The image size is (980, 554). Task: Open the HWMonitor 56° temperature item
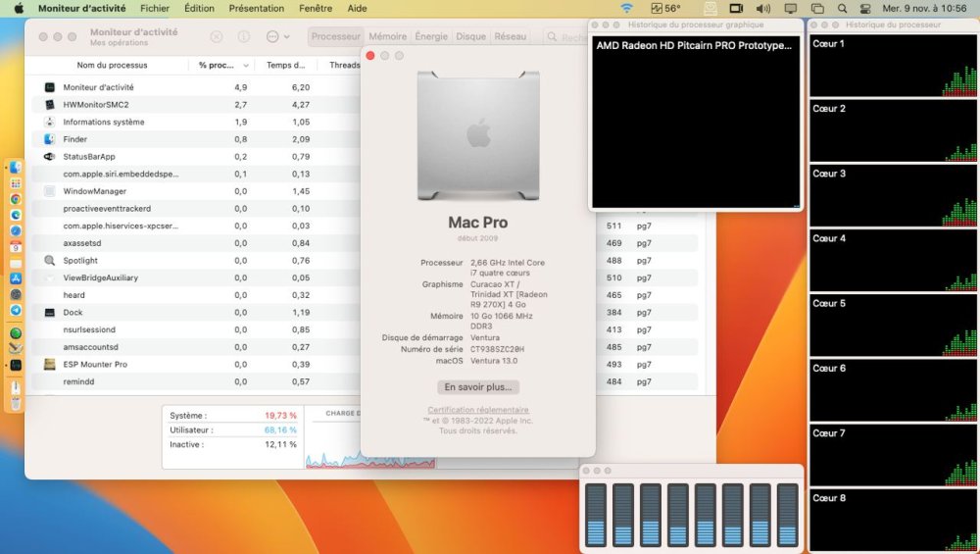tap(665, 8)
